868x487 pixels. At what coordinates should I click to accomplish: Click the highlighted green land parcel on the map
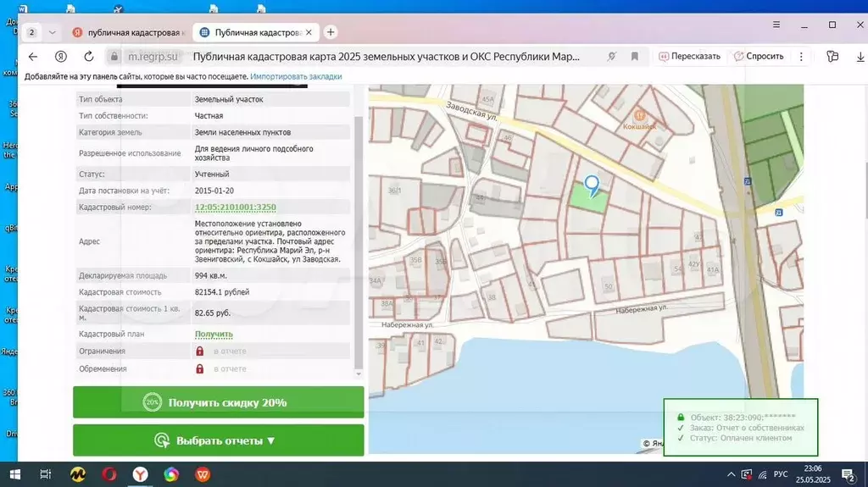[x=589, y=199]
